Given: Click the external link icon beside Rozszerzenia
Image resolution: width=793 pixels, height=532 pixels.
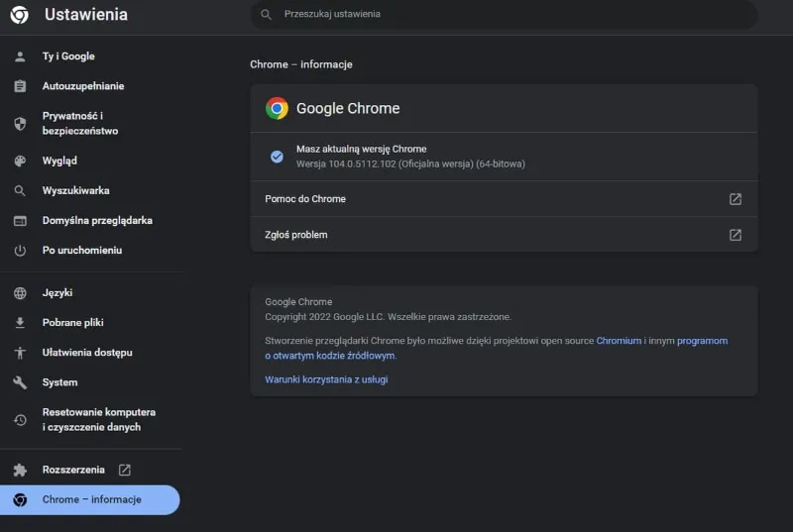Looking at the screenshot, I should tap(125, 470).
